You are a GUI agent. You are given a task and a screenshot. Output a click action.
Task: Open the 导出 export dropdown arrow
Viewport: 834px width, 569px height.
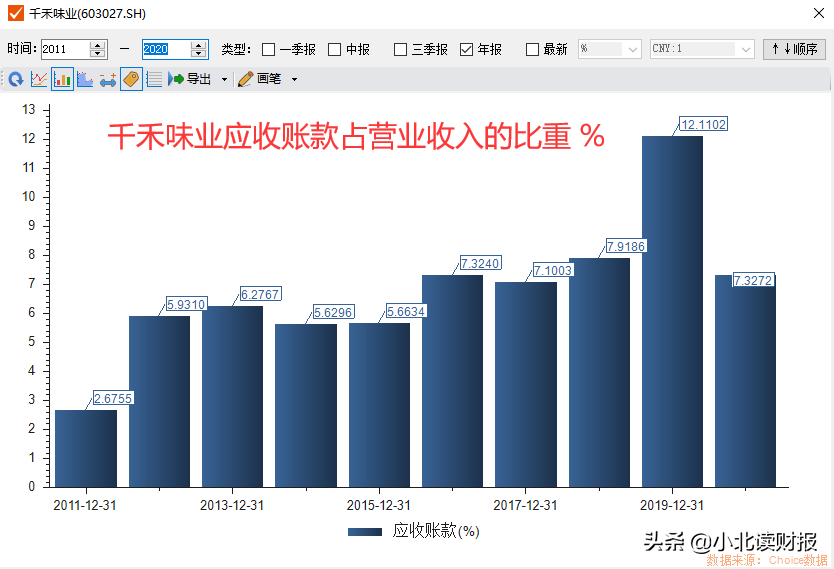(x=224, y=80)
